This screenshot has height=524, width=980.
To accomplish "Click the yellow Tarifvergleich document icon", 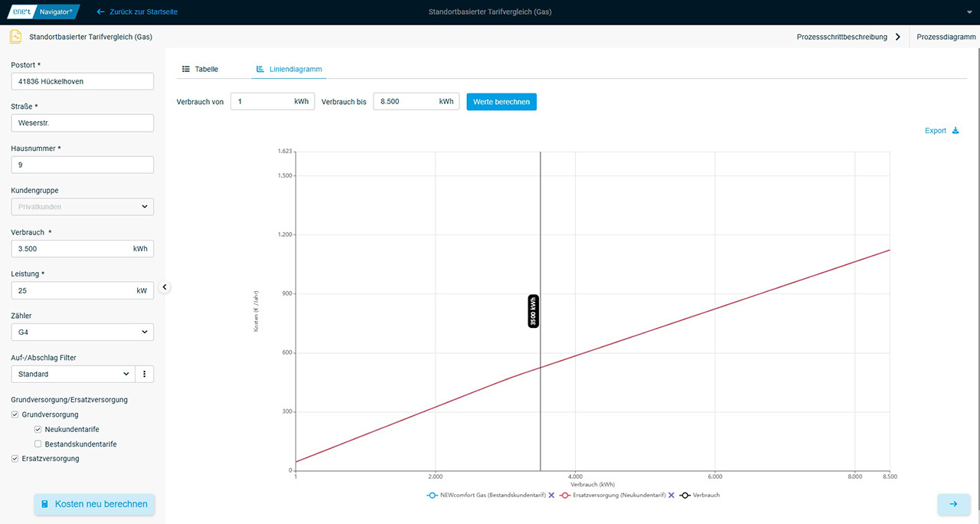I will [x=15, y=37].
